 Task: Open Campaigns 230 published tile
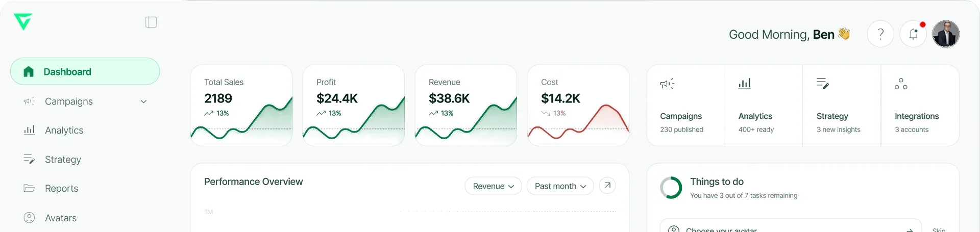pos(685,106)
